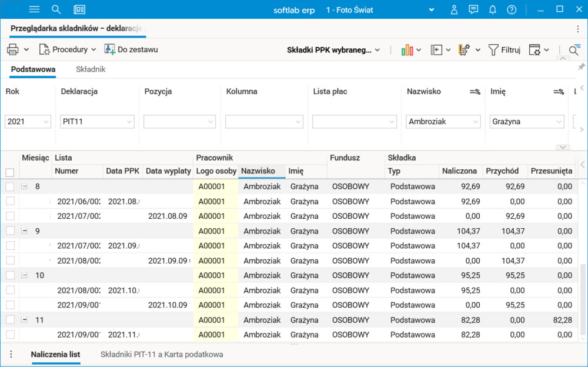Show more filter fields with right chevron
588x367 pixels.
(582, 129)
